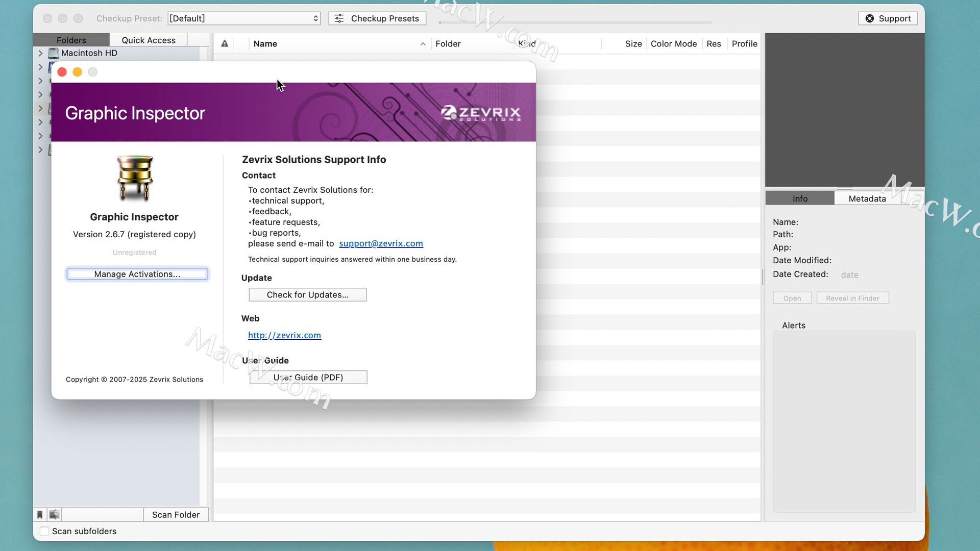Open the Checkup Preset dropdown showing Default
Viewport: 980px width, 551px height.
click(244, 18)
